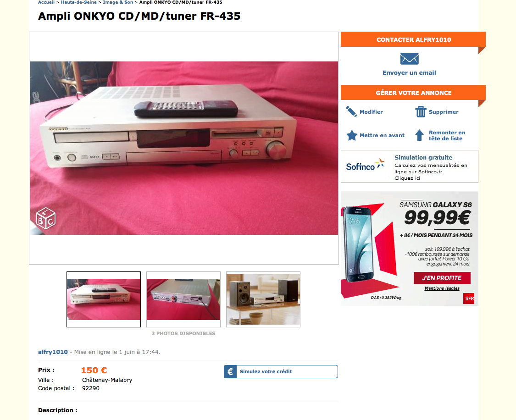
Task: Click the Supprimer trash can icon
Action: click(421, 112)
